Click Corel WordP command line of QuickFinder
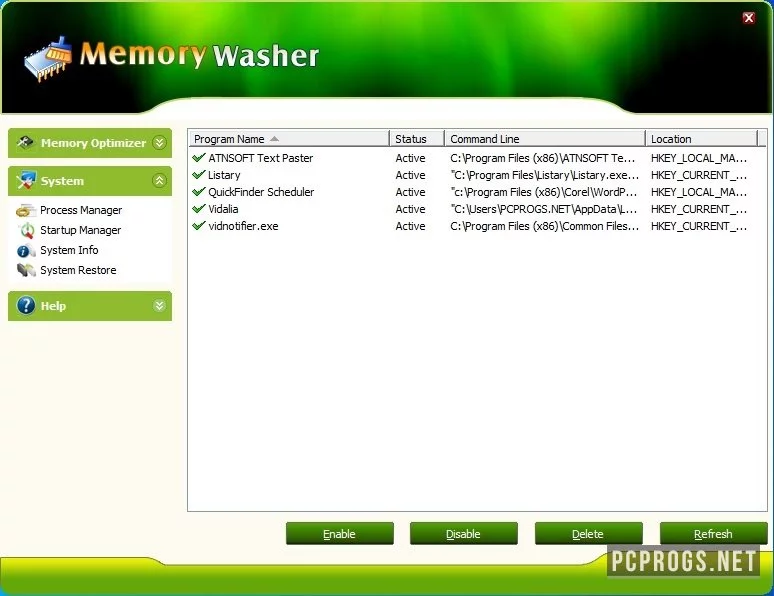The image size is (774, 596). point(543,192)
